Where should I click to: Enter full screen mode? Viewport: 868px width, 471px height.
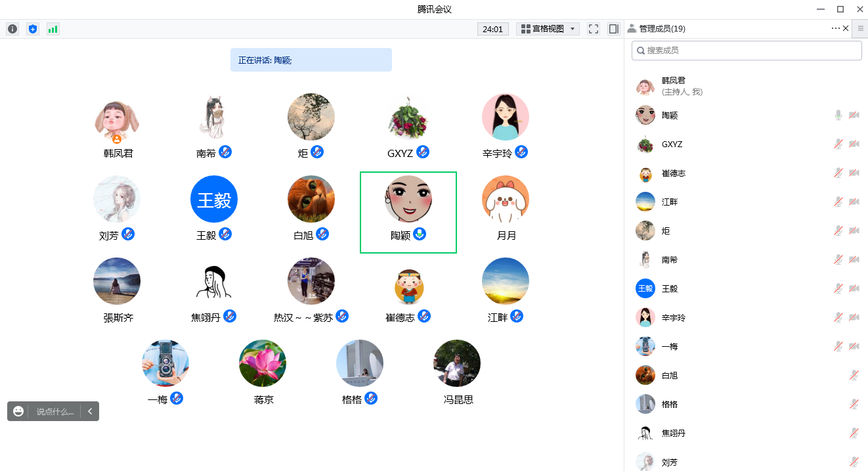coord(594,29)
